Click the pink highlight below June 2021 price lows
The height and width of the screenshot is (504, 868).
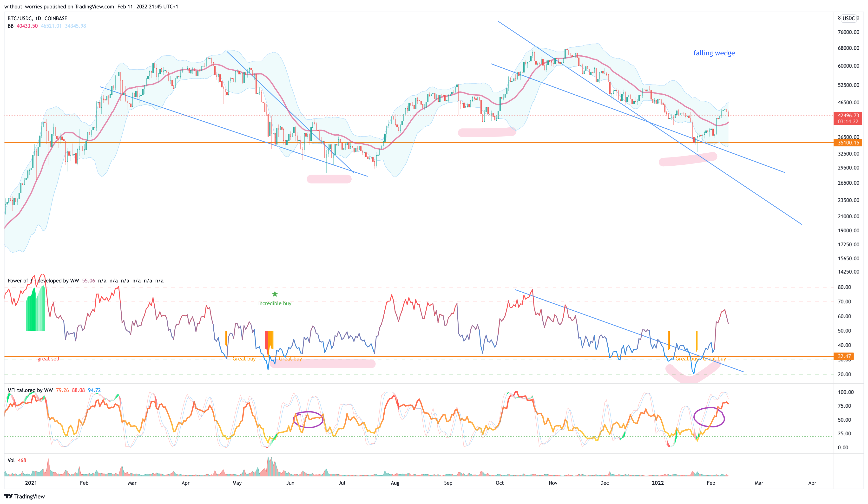point(329,179)
